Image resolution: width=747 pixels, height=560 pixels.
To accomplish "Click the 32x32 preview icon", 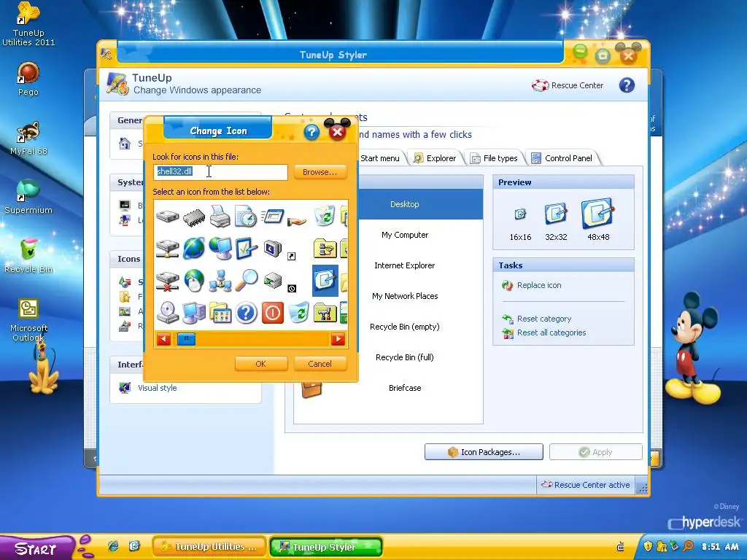I will pyautogui.click(x=556, y=214).
